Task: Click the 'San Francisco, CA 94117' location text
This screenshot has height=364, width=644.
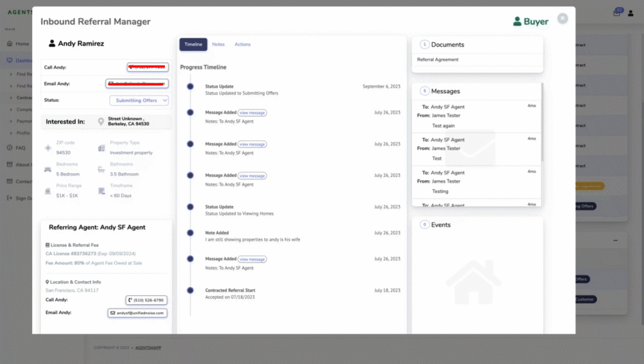Action: point(72,290)
